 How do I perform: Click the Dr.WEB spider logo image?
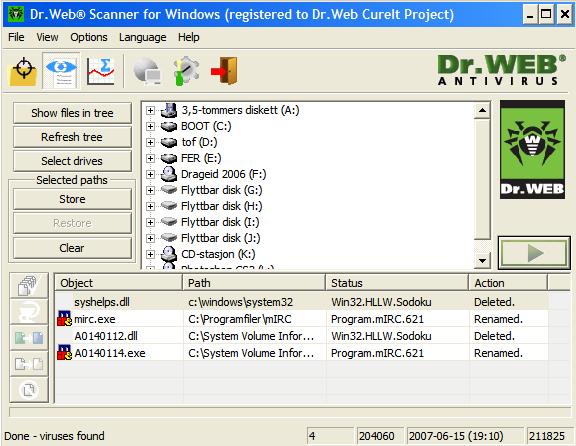pyautogui.click(x=532, y=150)
